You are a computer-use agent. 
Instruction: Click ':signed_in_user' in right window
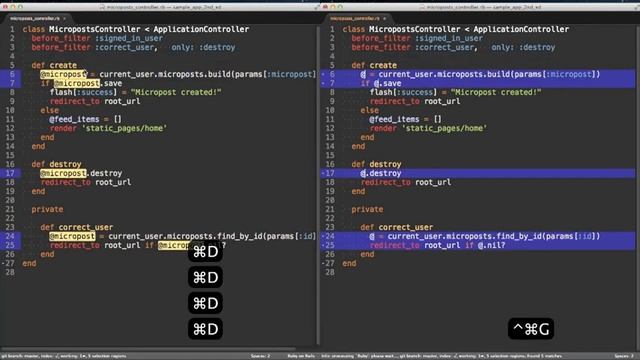tap(449, 38)
